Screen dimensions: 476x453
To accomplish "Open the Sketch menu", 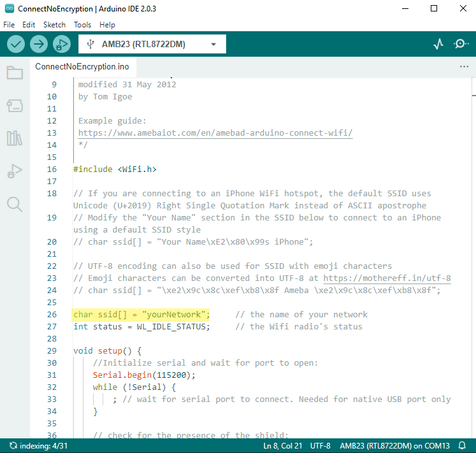I will coord(54,25).
